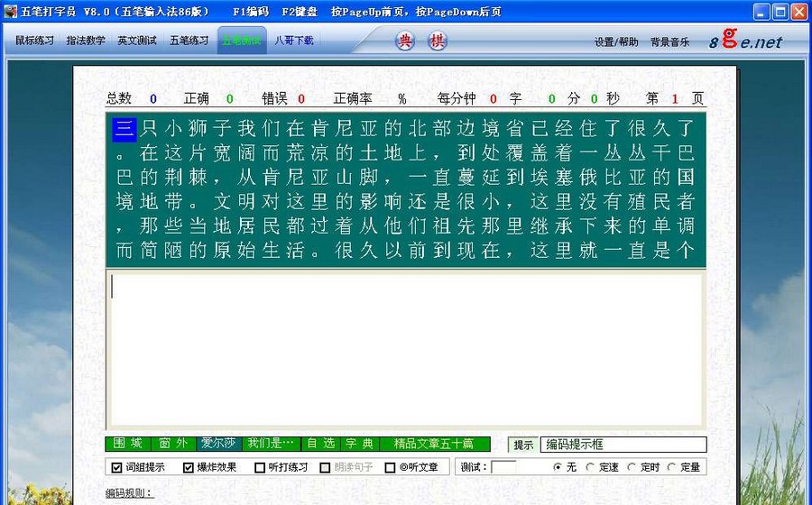Viewport: 812px width, 505px height.
Task: Open 设置/帮助 settings
Action: click(x=616, y=41)
